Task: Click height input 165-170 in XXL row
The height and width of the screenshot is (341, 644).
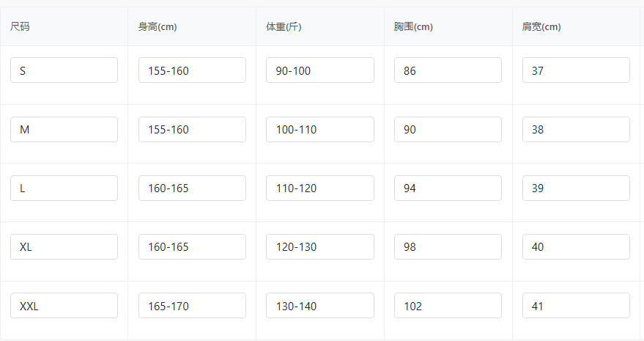Action: (192, 306)
